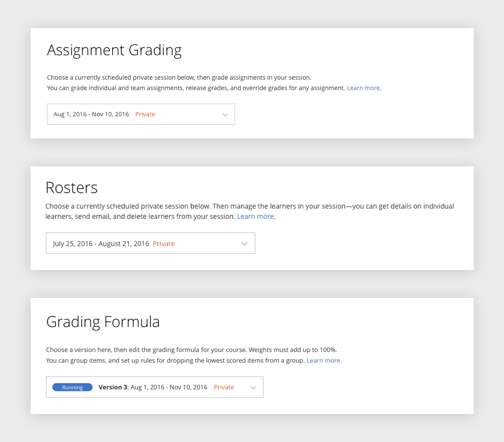Image resolution: width=504 pixels, height=442 pixels.
Task: Click the Assignment Grading heading
Action: point(114,50)
